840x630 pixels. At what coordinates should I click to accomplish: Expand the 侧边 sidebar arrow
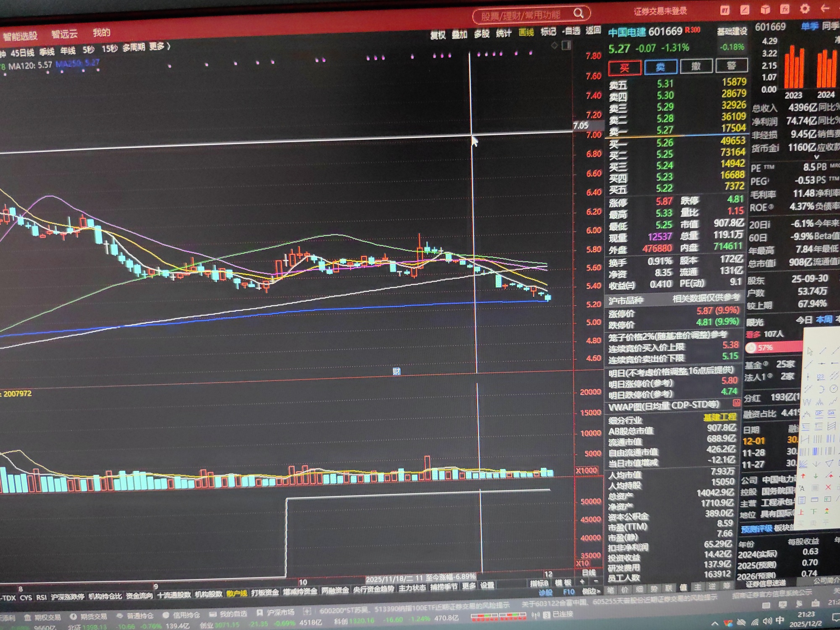click(x=591, y=591)
